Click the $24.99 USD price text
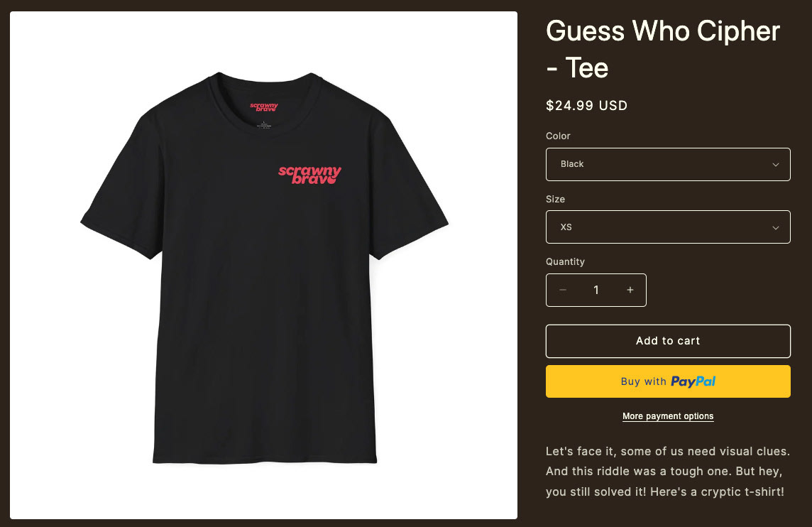This screenshot has width=812, height=527. (x=587, y=106)
